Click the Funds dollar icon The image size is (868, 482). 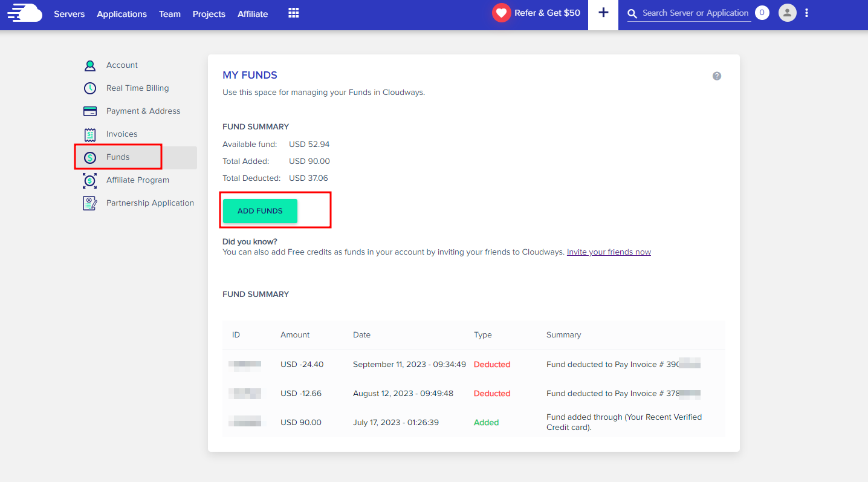(90, 157)
